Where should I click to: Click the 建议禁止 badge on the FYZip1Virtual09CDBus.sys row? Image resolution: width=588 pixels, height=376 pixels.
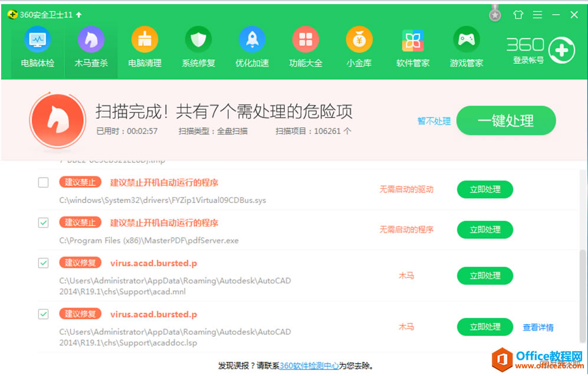[x=80, y=182]
